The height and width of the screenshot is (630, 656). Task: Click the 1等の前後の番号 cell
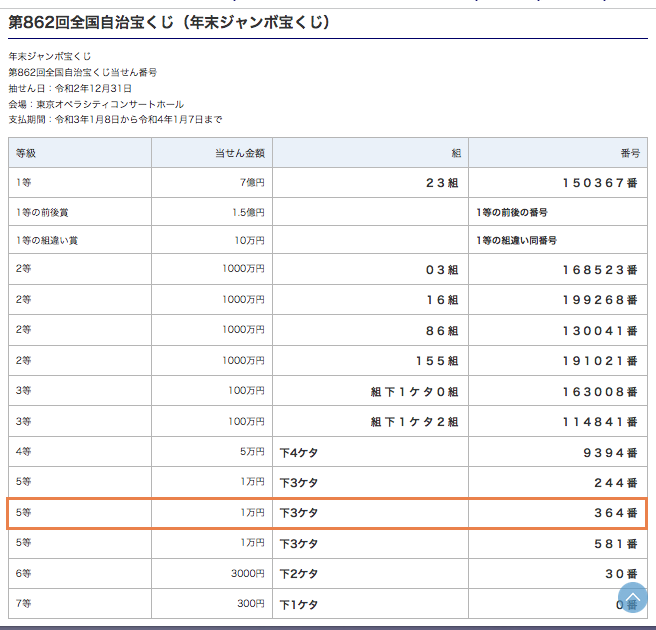click(x=558, y=212)
